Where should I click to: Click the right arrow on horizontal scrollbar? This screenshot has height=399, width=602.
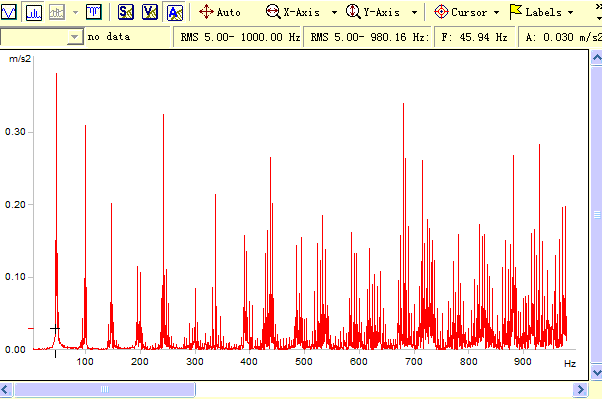(x=580, y=389)
